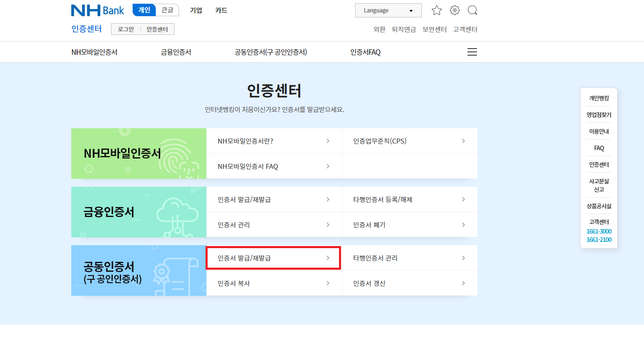The height and width of the screenshot is (339, 644).
Task: Open 인증센터 in side quick menu
Action: (599, 165)
